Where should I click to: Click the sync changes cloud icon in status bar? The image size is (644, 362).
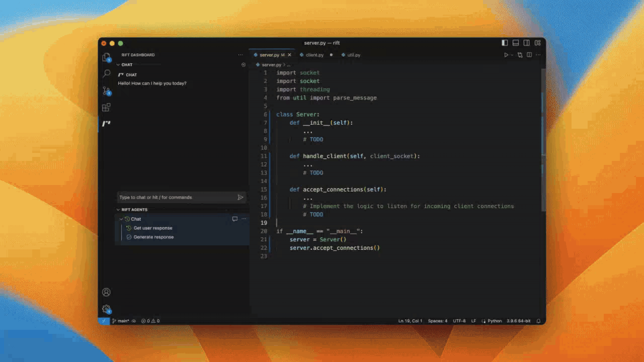134,321
